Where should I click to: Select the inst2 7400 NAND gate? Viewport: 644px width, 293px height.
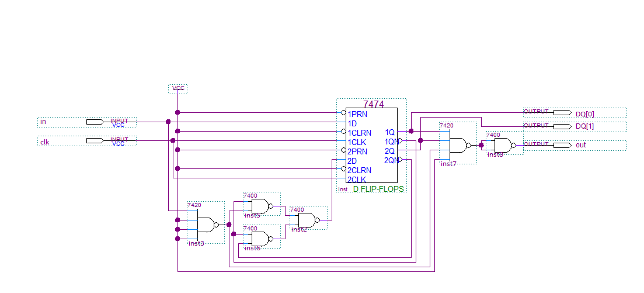[x=307, y=220]
